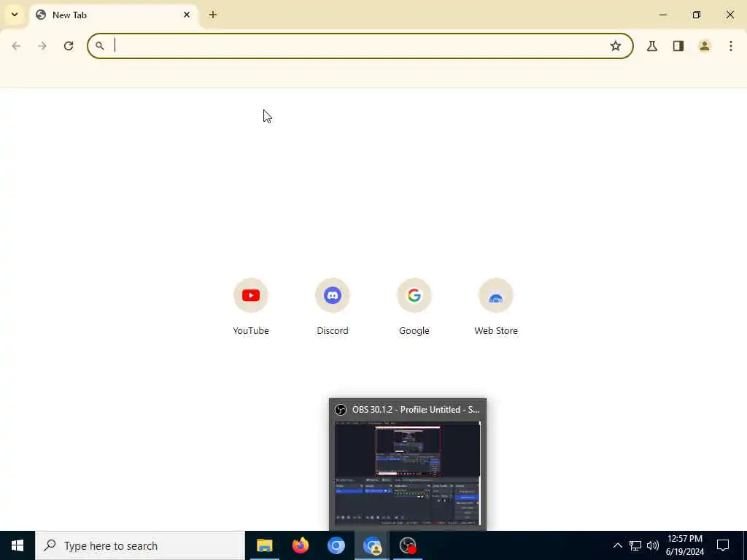
Task: Open the tab search dropdown arrow
Action: 15,15
